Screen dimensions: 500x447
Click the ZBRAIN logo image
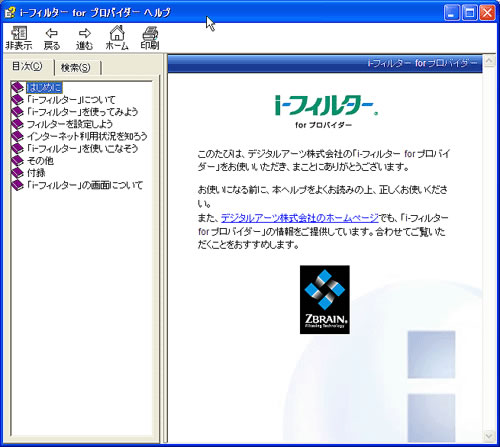(325, 300)
